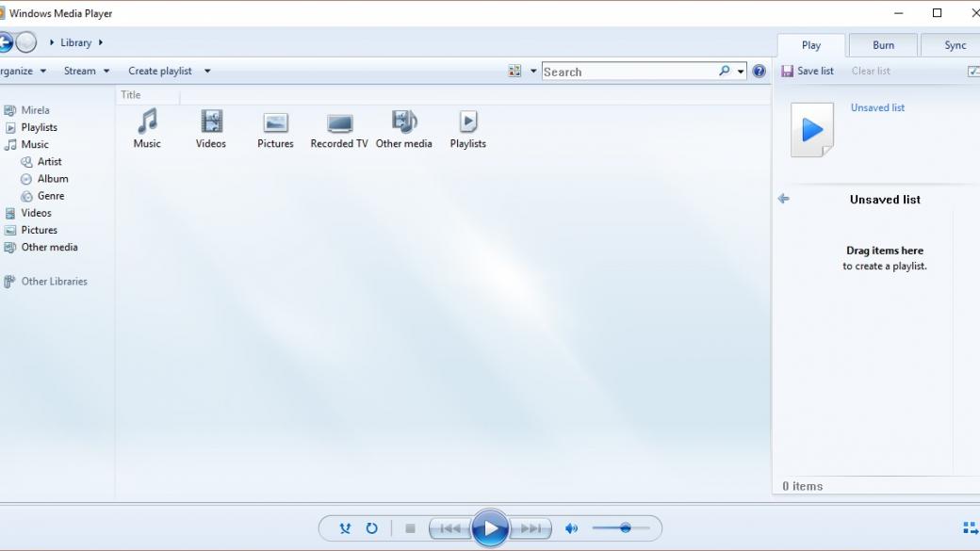Click the Next track button
980x551 pixels.
click(x=531, y=528)
